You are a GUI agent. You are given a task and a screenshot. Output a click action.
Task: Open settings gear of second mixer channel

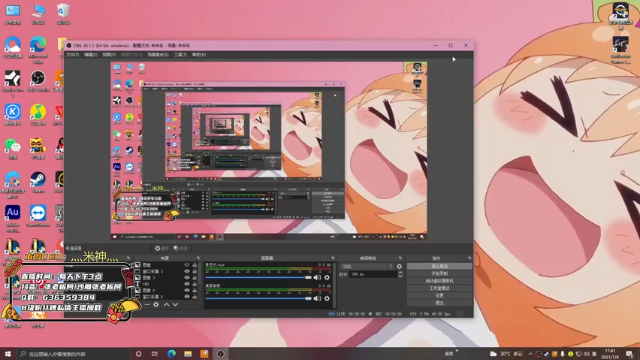coord(327,298)
